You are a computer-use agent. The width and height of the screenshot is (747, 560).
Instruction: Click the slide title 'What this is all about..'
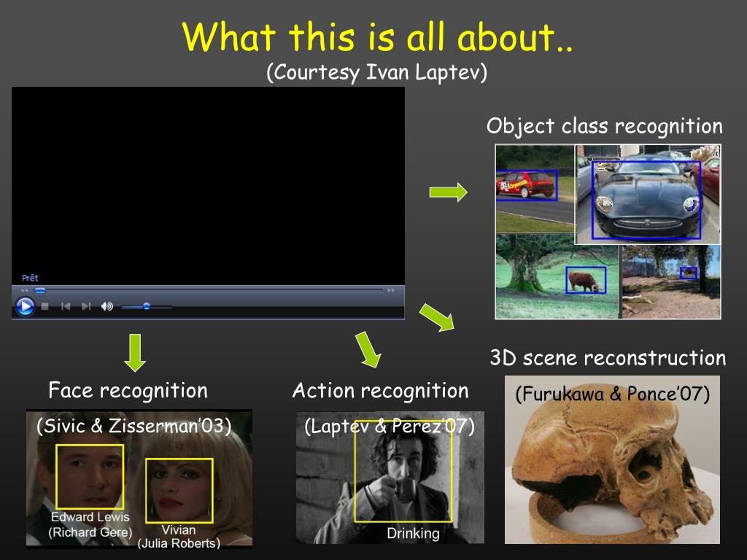pos(377,36)
